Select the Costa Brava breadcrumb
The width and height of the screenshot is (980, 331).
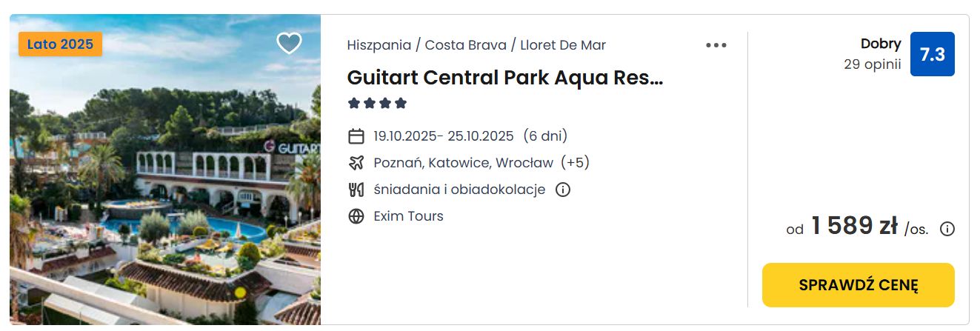[x=466, y=45]
